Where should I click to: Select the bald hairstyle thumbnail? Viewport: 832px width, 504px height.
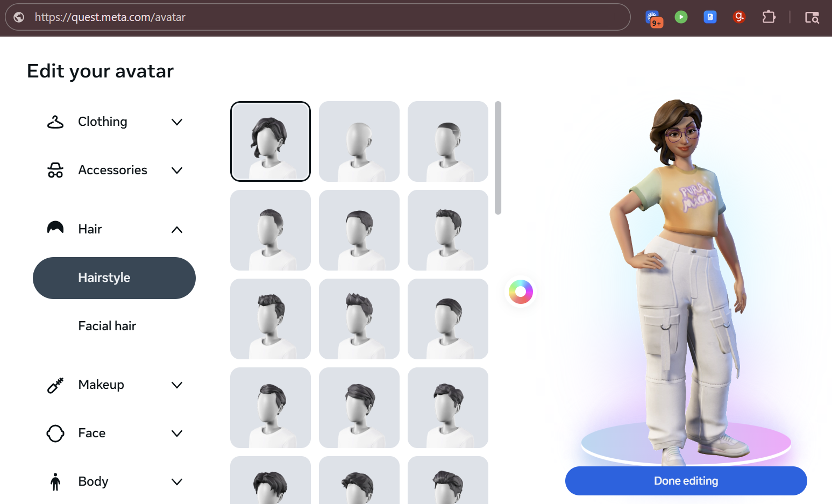coord(359,141)
